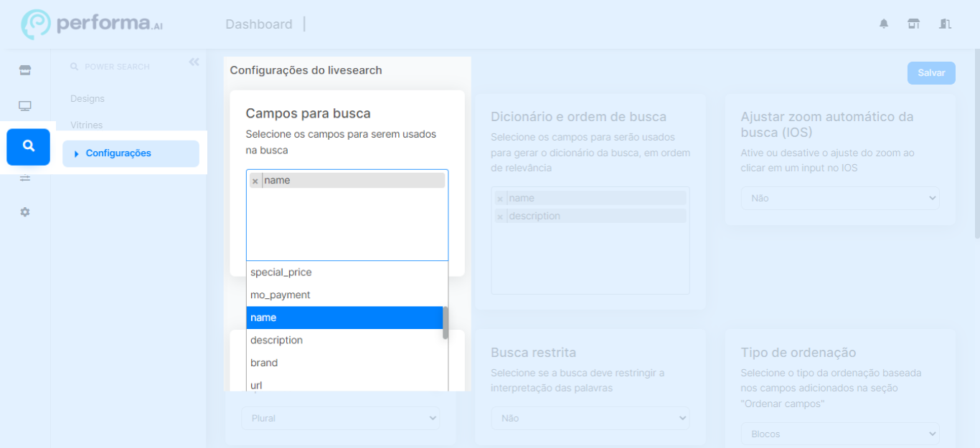Click the store icon in the top bar
This screenshot has width=980, height=448.
click(913, 24)
